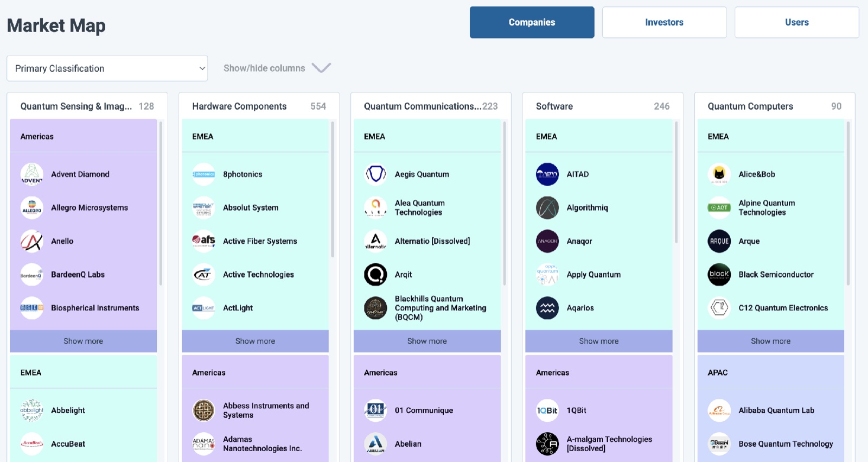The width and height of the screenshot is (868, 462).
Task: Switch to the Investors tab
Action: tap(665, 22)
